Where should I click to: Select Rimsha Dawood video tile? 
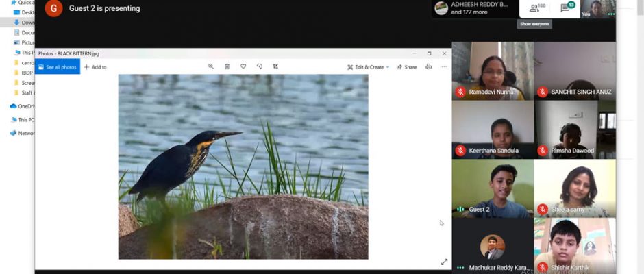click(x=575, y=130)
